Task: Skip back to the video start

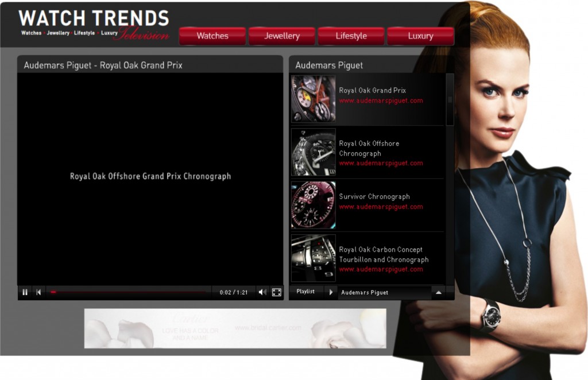Action: pyautogui.click(x=38, y=292)
